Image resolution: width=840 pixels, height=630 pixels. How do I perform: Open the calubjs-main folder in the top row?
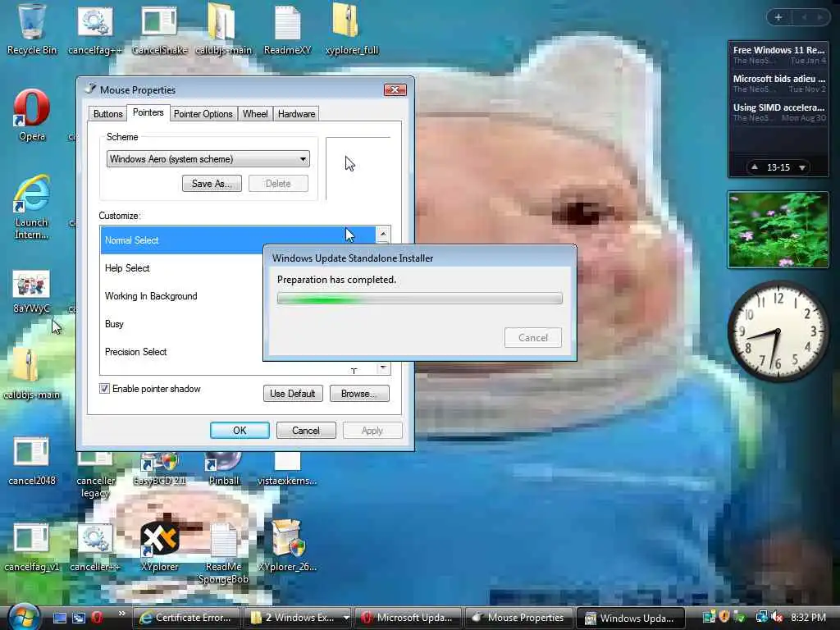223,30
